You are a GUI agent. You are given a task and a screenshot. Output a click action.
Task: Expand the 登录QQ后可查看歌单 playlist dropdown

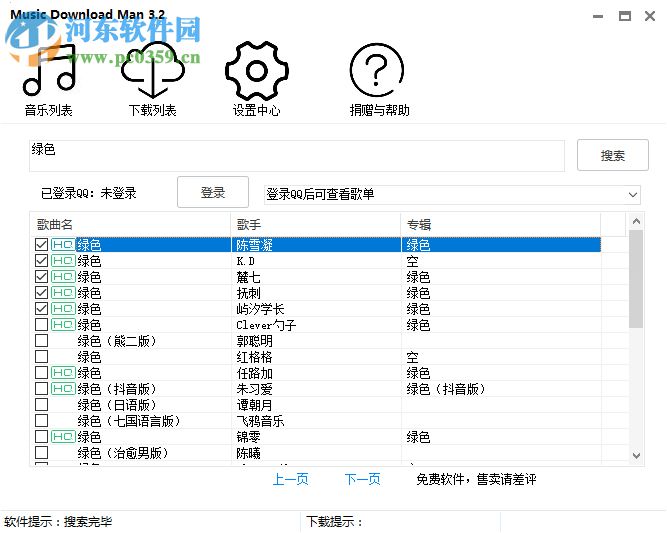633,195
